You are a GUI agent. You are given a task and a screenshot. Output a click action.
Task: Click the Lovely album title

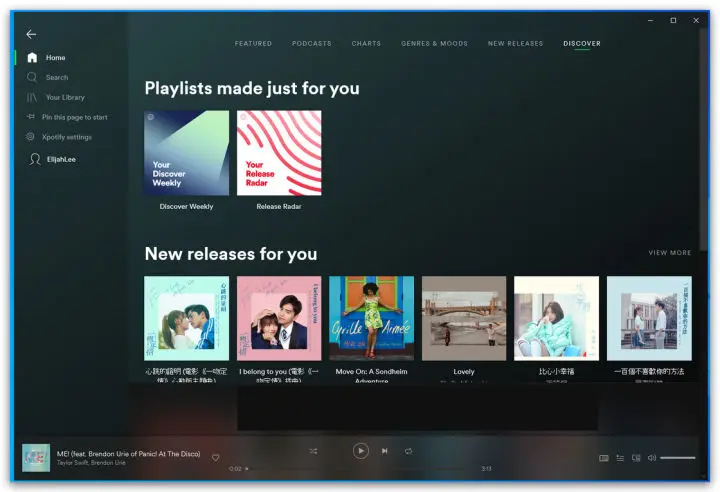point(464,372)
